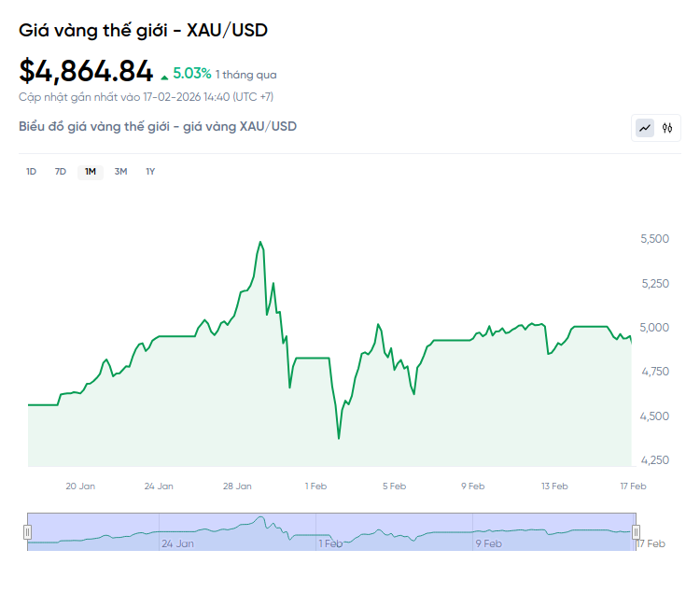Select the 1D time range
700x592 pixels.
pyautogui.click(x=31, y=171)
